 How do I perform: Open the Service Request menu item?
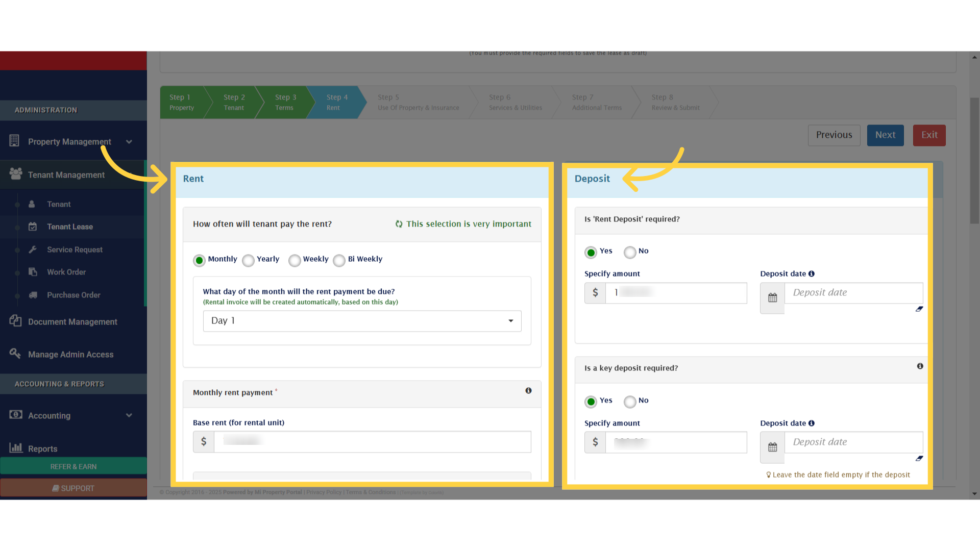[75, 249]
